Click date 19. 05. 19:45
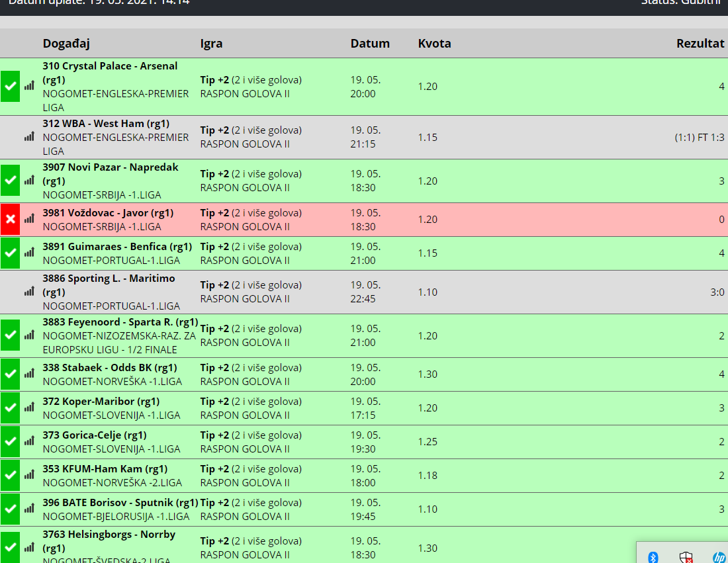Viewport: 728px width, 563px height. click(365, 509)
